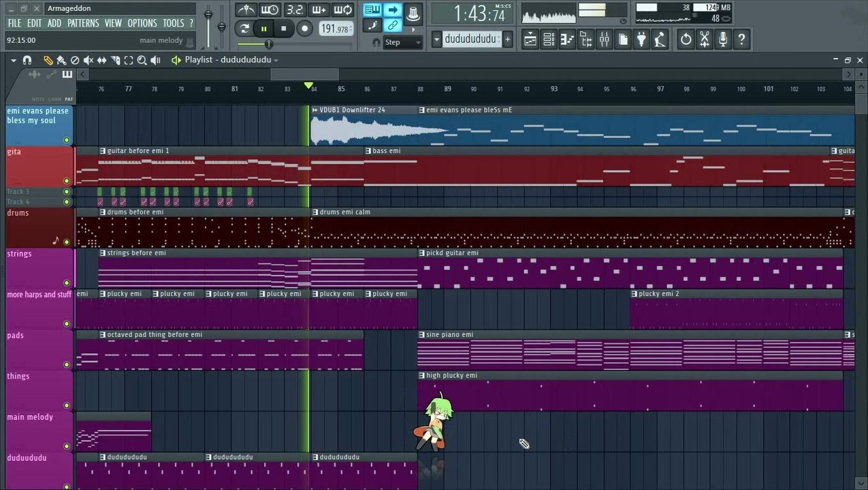Viewport: 868px width, 490px height.
Task: Open the VIEW menu
Action: point(113,23)
